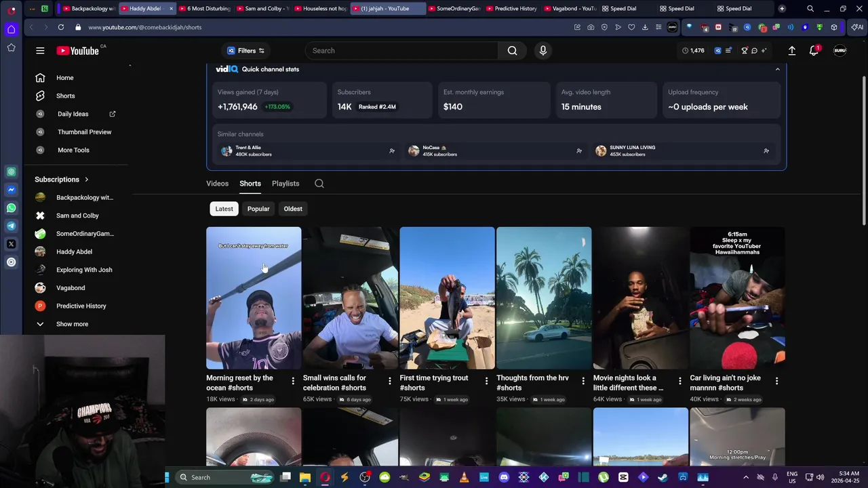The height and width of the screenshot is (488, 868).
Task: Bookmark page with heart toolbar icon
Action: (631, 27)
